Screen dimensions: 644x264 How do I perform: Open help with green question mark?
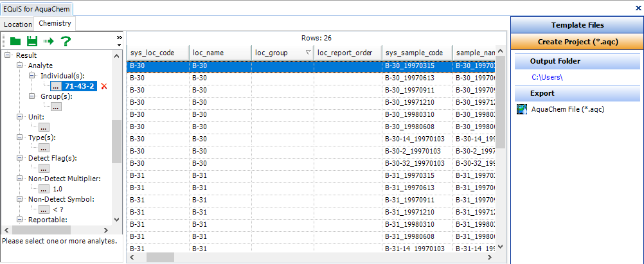66,41
